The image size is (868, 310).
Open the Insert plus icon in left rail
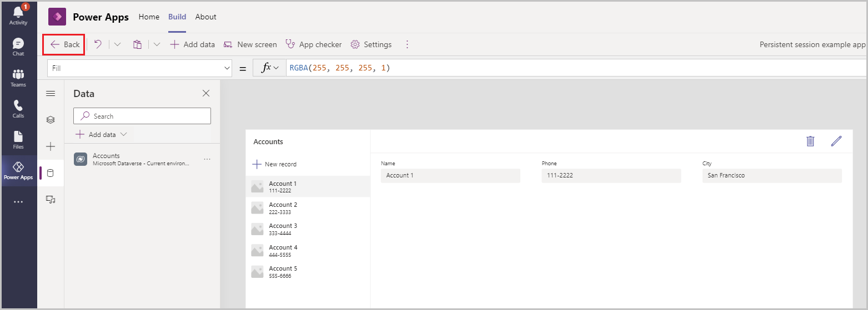click(x=51, y=146)
